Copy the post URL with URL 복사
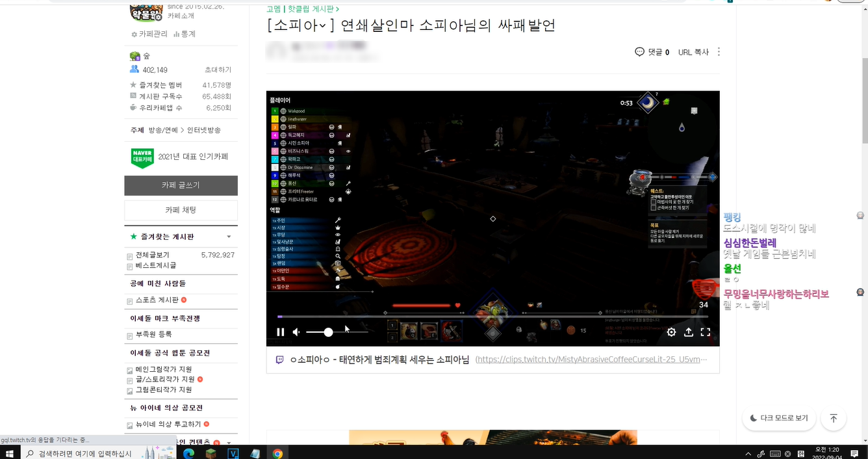 (693, 52)
